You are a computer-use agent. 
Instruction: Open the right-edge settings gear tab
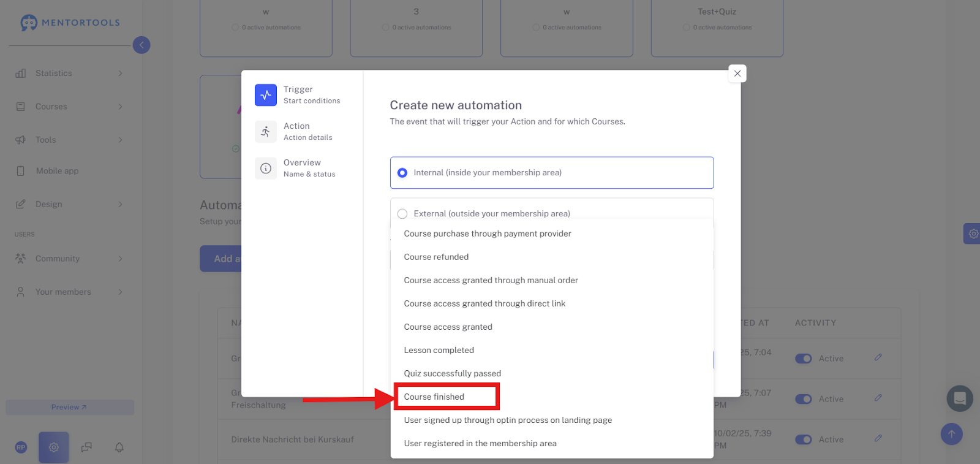click(972, 234)
